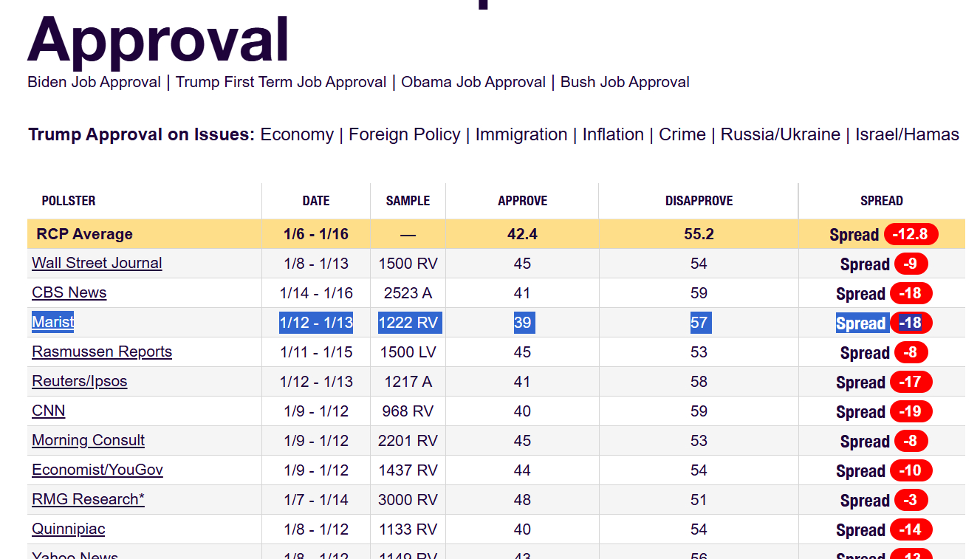Open the Immigration issue approval link
Viewport: 980px width, 559px height.
click(521, 134)
